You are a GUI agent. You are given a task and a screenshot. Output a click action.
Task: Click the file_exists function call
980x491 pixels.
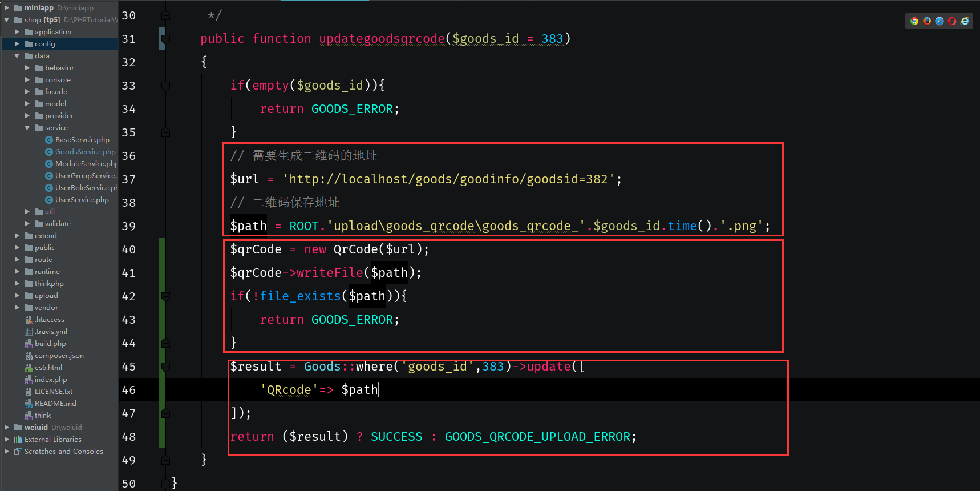(x=301, y=296)
